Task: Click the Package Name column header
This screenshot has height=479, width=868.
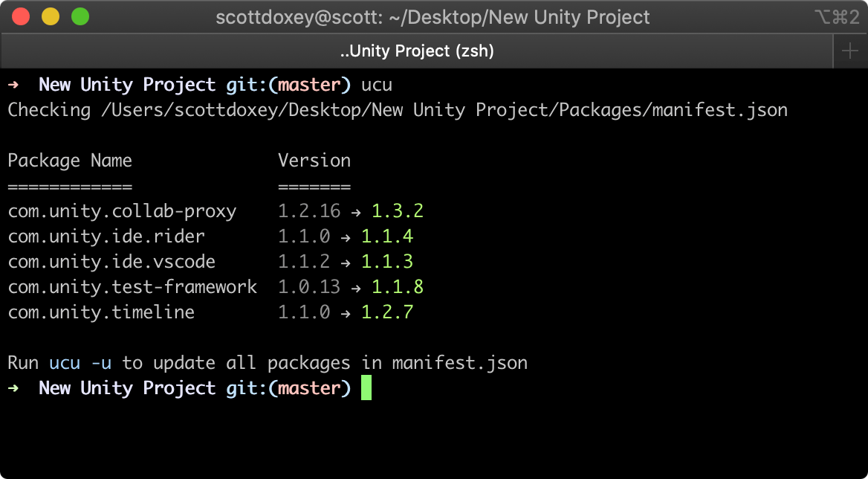Action: pos(70,160)
